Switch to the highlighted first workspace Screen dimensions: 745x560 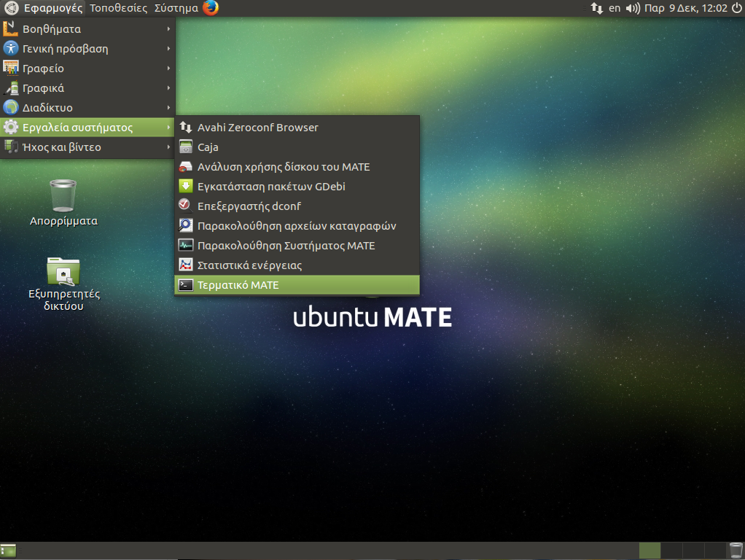(x=650, y=551)
